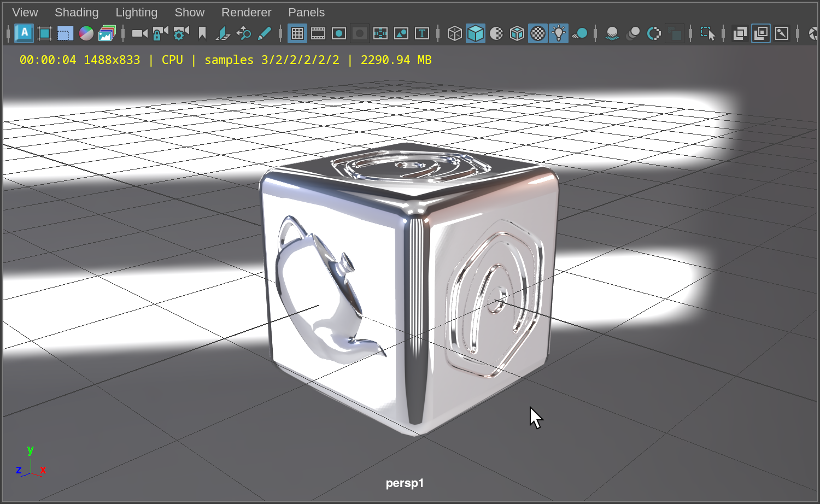Click the Isolate Select icon

coord(707,33)
